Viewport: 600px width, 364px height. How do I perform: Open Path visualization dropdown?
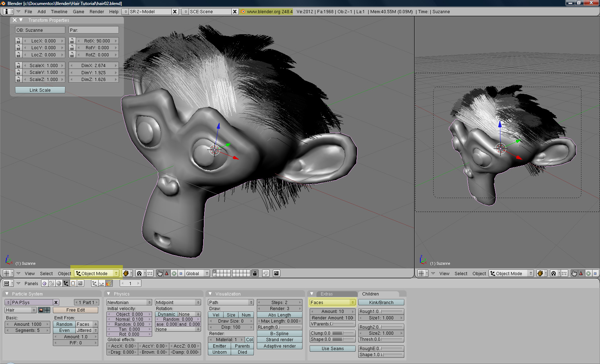[x=231, y=302]
